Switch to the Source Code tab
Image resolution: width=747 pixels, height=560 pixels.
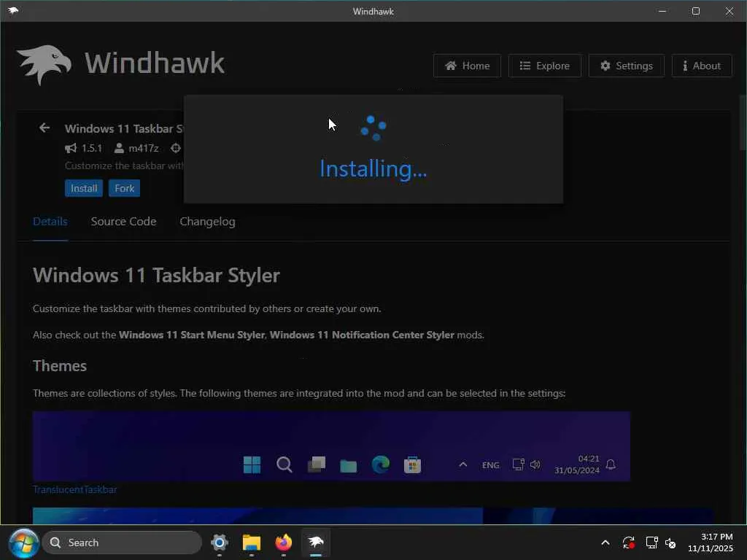click(x=123, y=222)
